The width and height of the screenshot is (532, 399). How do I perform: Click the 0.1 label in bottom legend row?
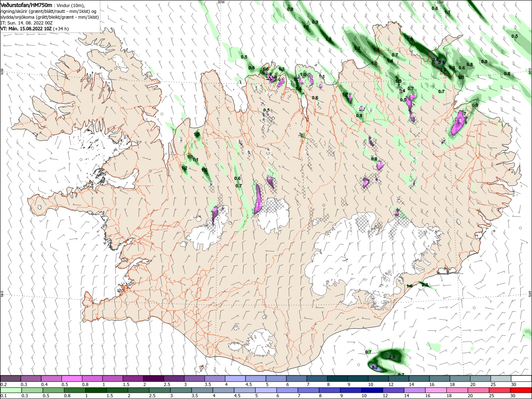[x=4, y=396]
